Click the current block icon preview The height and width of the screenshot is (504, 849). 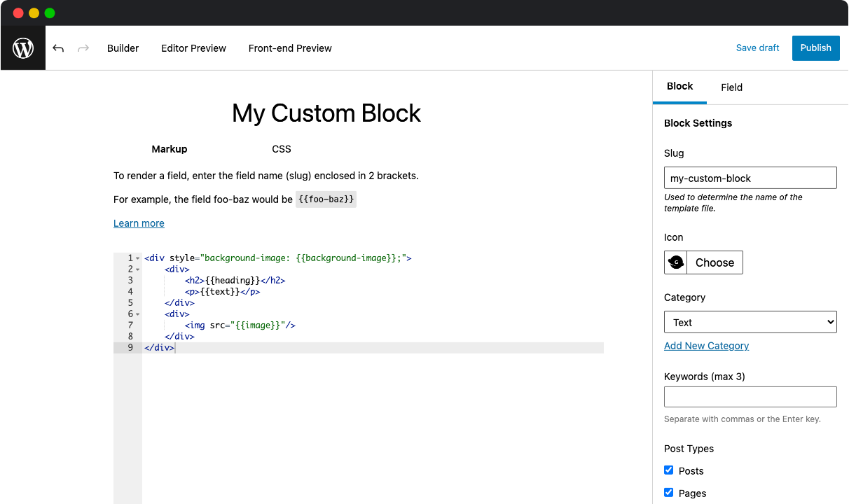(x=676, y=262)
